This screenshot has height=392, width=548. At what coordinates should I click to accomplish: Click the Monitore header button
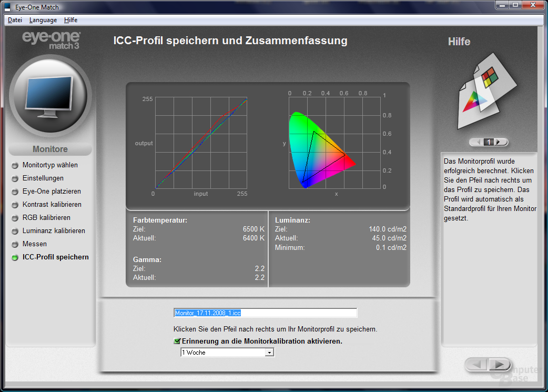(50, 149)
